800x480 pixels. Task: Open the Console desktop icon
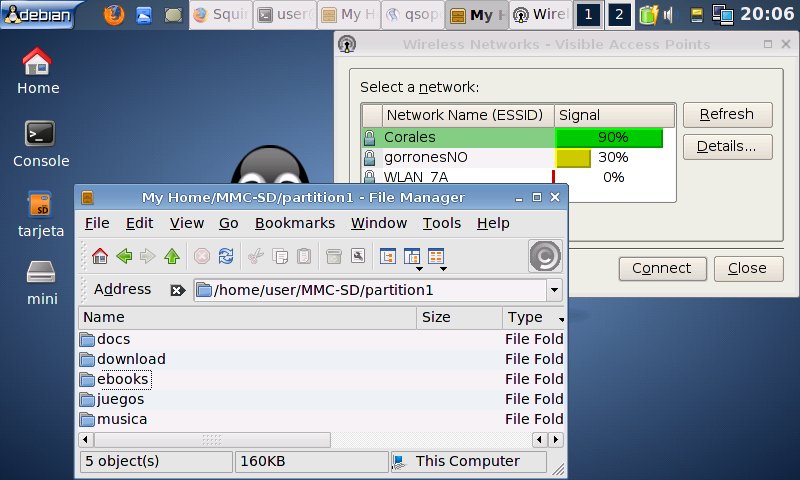point(40,134)
